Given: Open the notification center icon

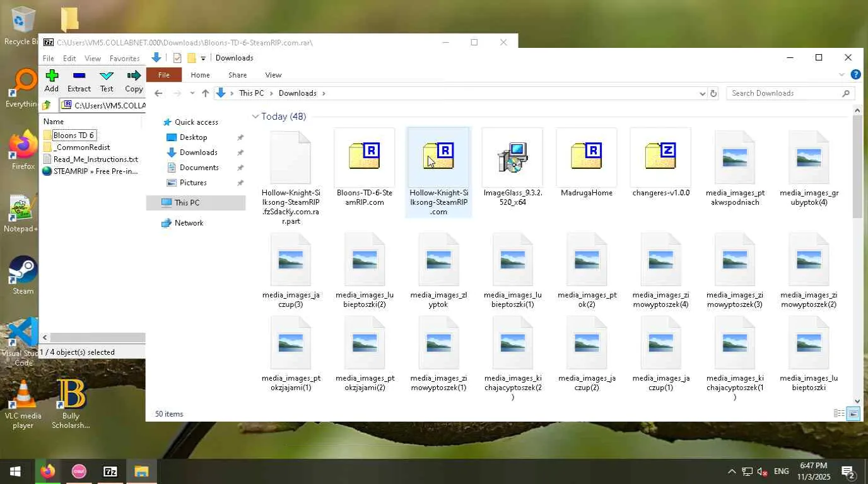Looking at the screenshot, I should click(848, 471).
